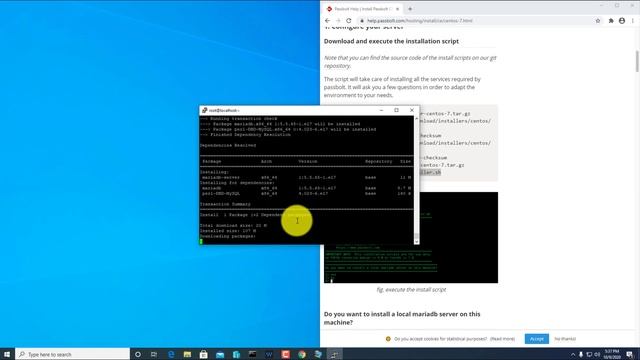The image size is (640, 360).
Task: Open the Windows Start menu
Action: pyautogui.click(x=7, y=354)
